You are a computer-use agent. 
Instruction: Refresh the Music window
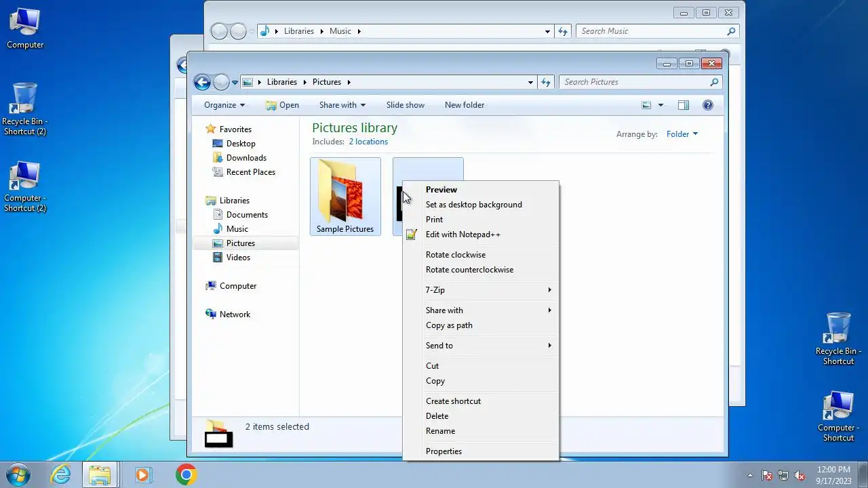(563, 31)
